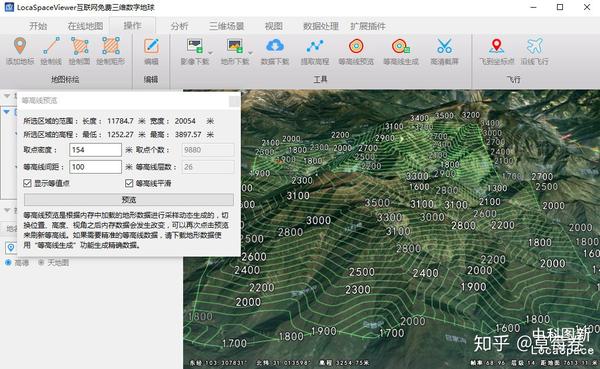600x369 pixels.
Task: Click the 数据下载 cloud download icon
Action: (275, 46)
